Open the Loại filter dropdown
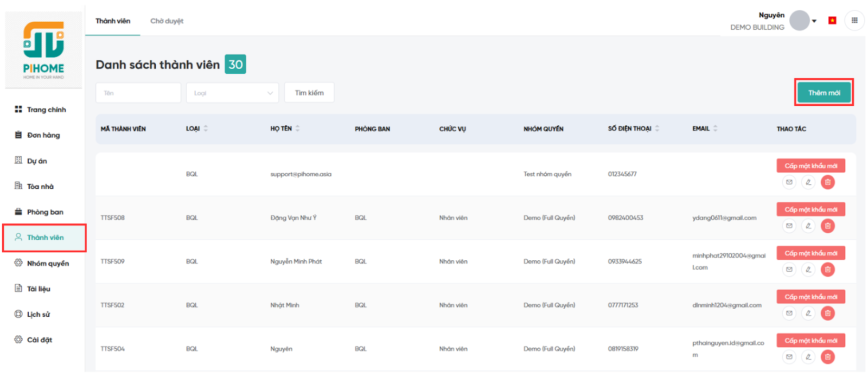This screenshot has height=377, width=868. click(232, 93)
